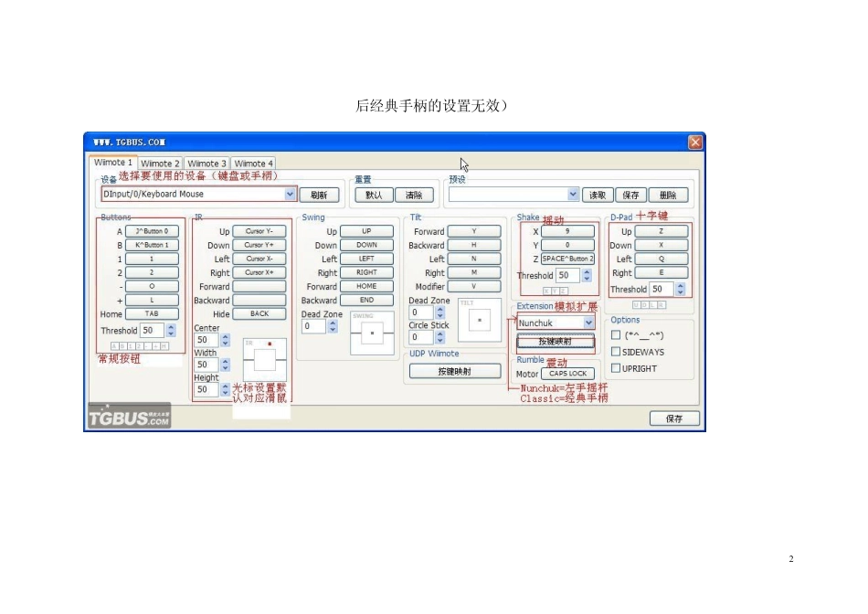Screen dimensions: 868x614
Task: Click the Swing Down mapping DOWN
Action: point(366,245)
